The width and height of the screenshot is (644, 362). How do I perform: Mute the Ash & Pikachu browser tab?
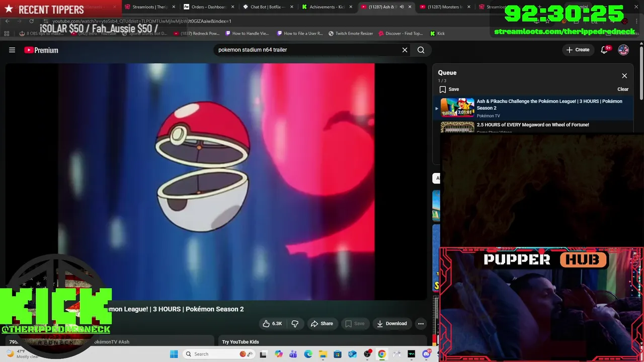click(x=401, y=7)
